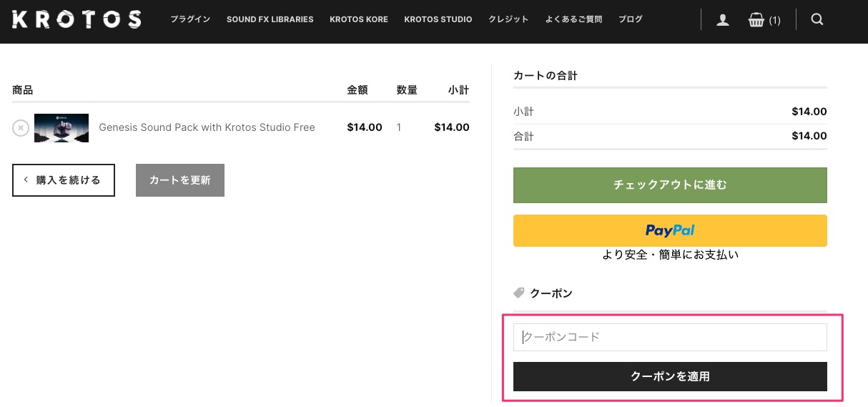
Task: Click the product price $14.00 in 金額 column
Action: (365, 127)
